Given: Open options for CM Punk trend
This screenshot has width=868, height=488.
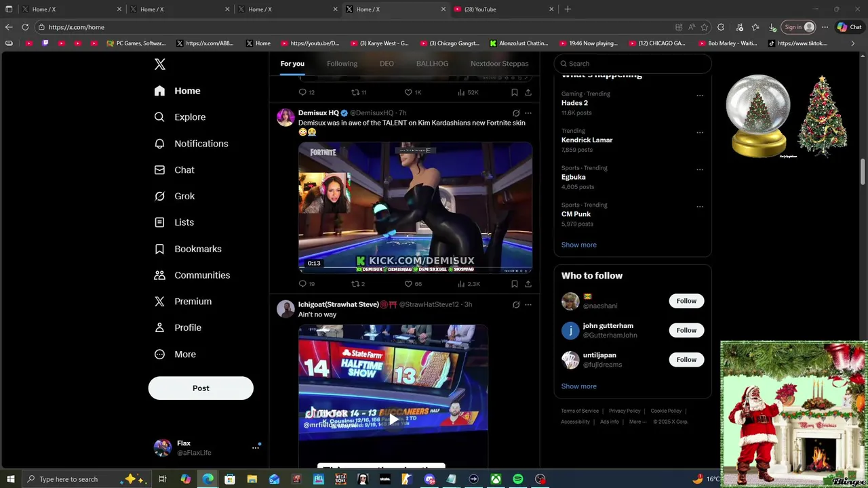Looking at the screenshot, I should click(700, 207).
